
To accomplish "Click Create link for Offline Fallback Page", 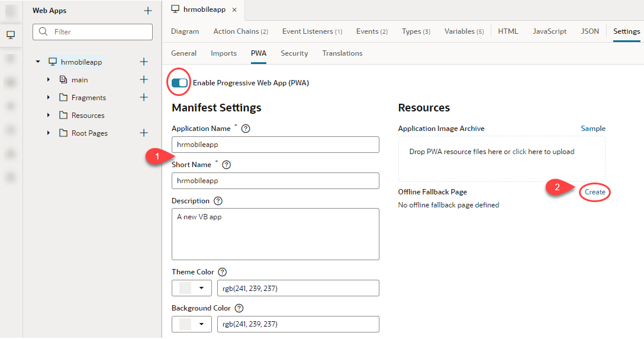I will (x=595, y=192).
